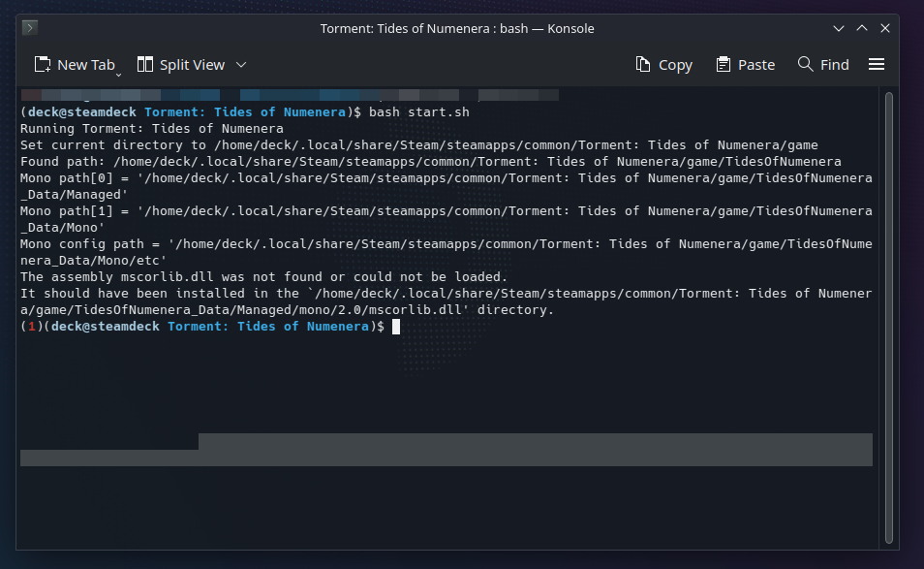Click the Copy toolbar button
This screenshot has height=569, width=924.
point(664,65)
